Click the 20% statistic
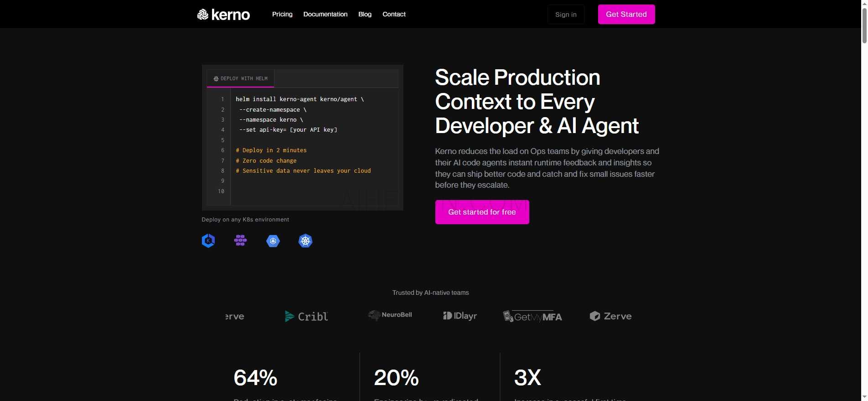This screenshot has height=401, width=868. tap(396, 378)
